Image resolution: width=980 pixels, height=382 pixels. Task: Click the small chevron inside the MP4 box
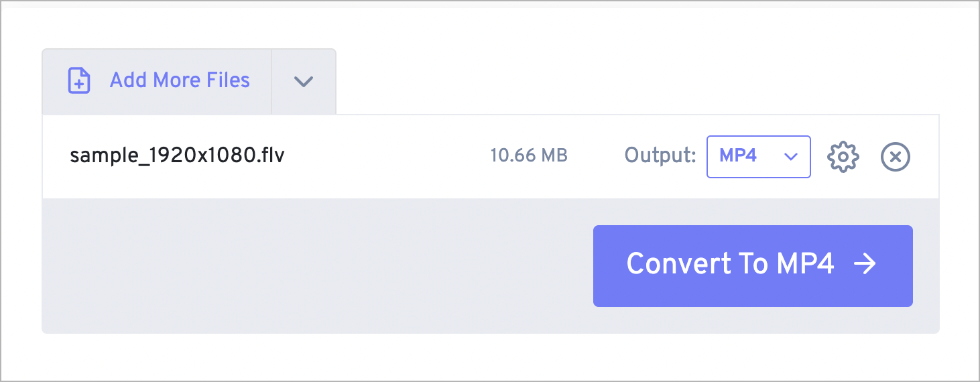coord(791,157)
